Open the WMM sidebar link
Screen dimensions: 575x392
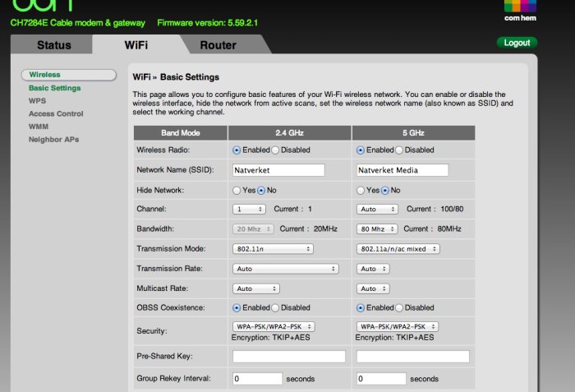pos(39,127)
